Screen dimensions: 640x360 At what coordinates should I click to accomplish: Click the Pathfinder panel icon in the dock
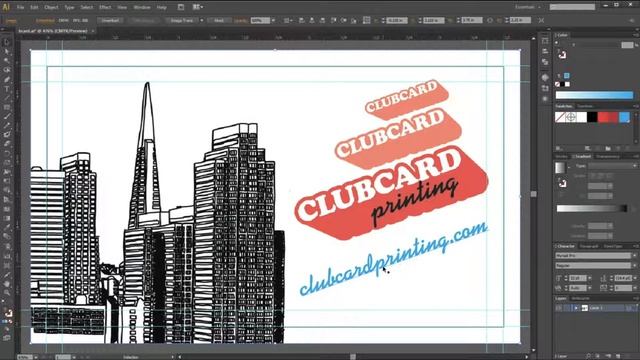545,62
